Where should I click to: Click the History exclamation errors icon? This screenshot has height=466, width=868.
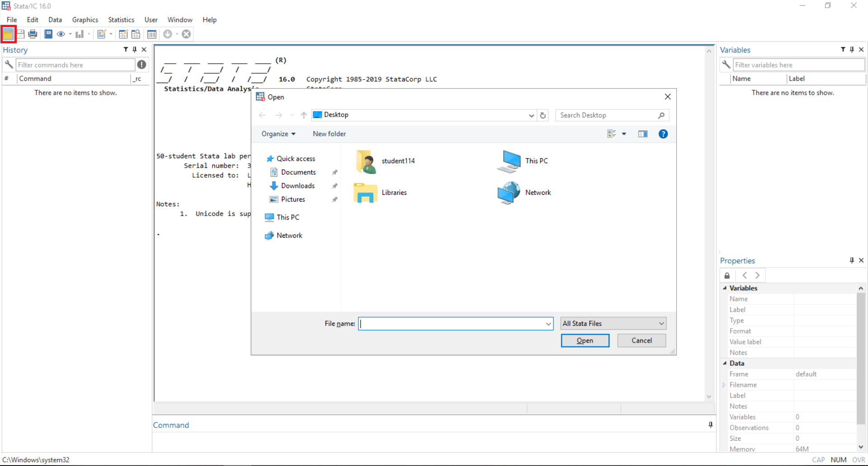142,65
